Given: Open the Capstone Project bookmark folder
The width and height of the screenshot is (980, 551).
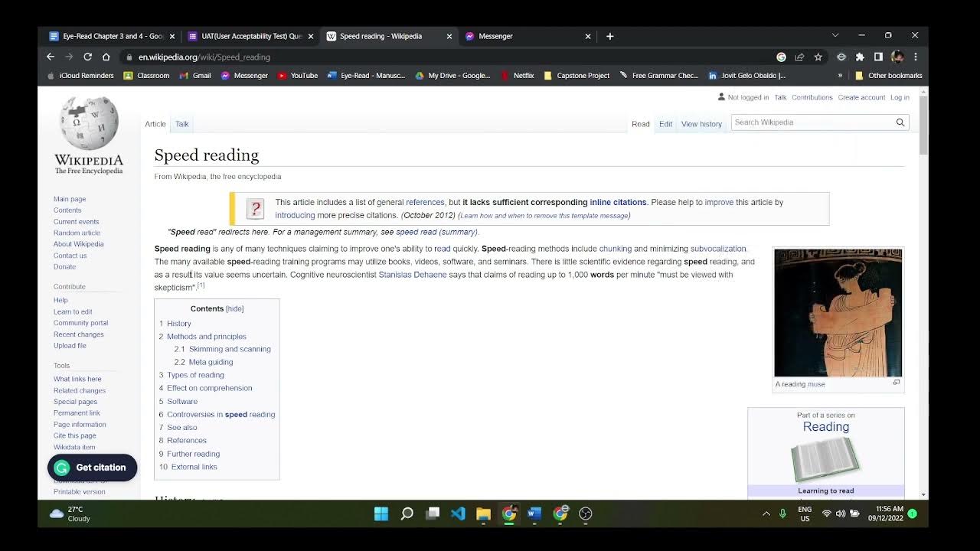Looking at the screenshot, I should [x=577, y=76].
